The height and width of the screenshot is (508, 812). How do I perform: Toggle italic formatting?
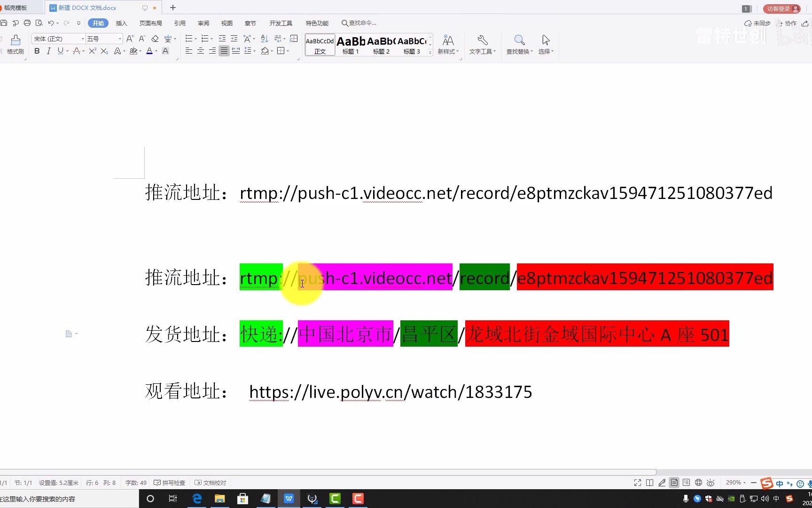pos(48,51)
